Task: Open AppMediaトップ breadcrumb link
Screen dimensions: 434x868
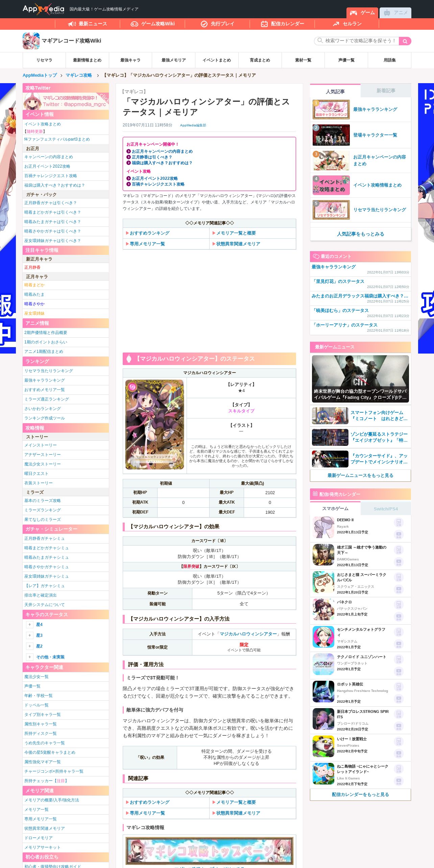Action: click(40, 75)
